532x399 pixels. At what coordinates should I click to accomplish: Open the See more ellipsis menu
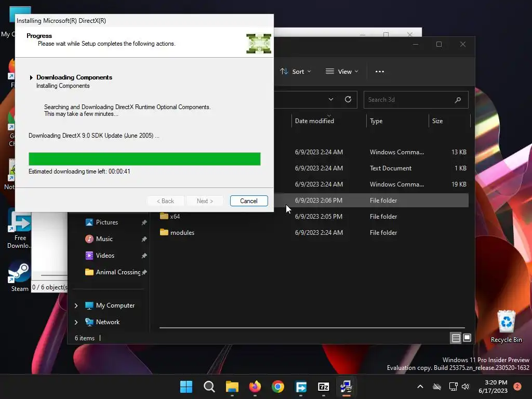[x=380, y=72]
